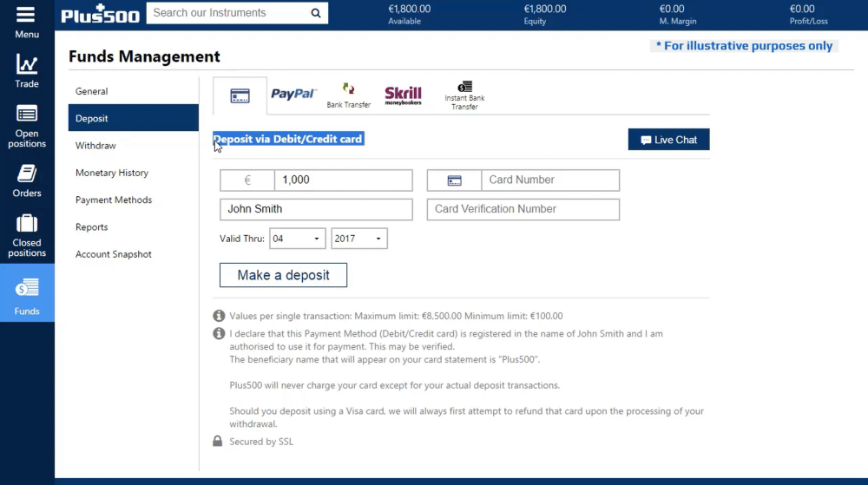Screen dimensions: 868x485
Task: Click the €1,800.00 Equity value
Action: (x=545, y=9)
